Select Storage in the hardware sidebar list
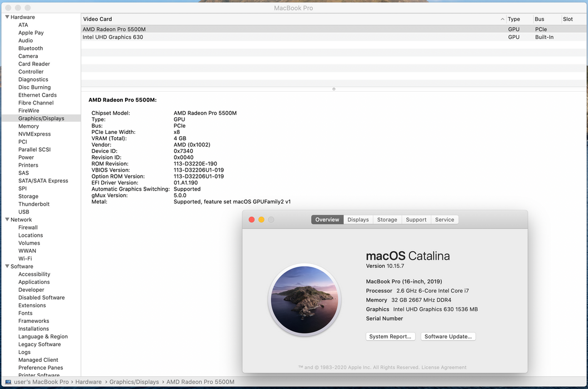 click(x=28, y=196)
